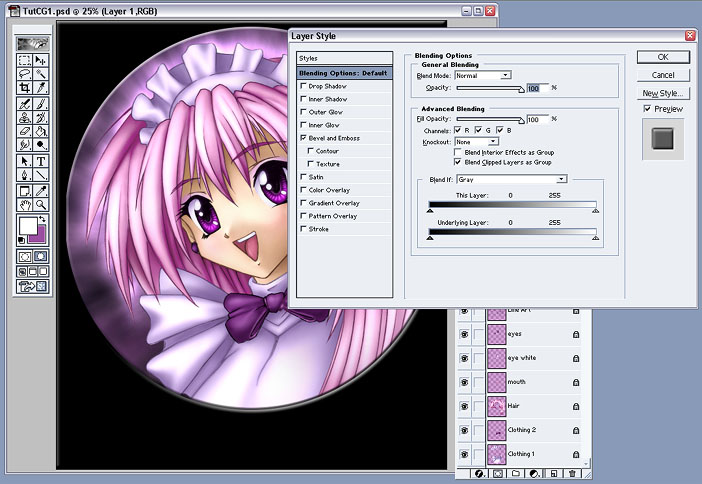Open the Knockout dropdown
The width and height of the screenshot is (702, 484).
pos(476,141)
